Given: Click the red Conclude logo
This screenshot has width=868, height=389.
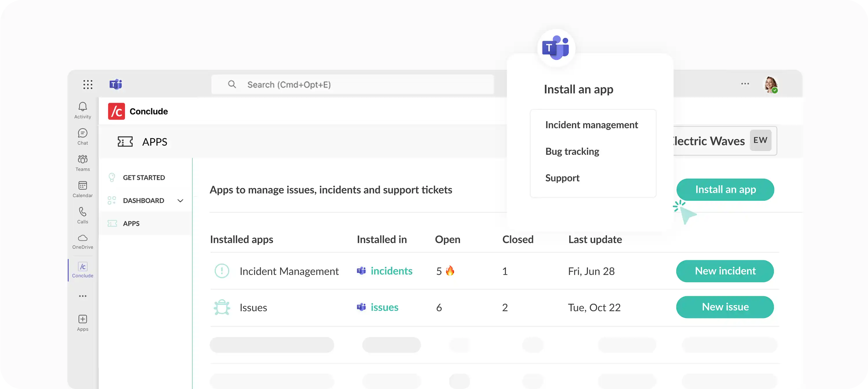Looking at the screenshot, I should (x=116, y=111).
